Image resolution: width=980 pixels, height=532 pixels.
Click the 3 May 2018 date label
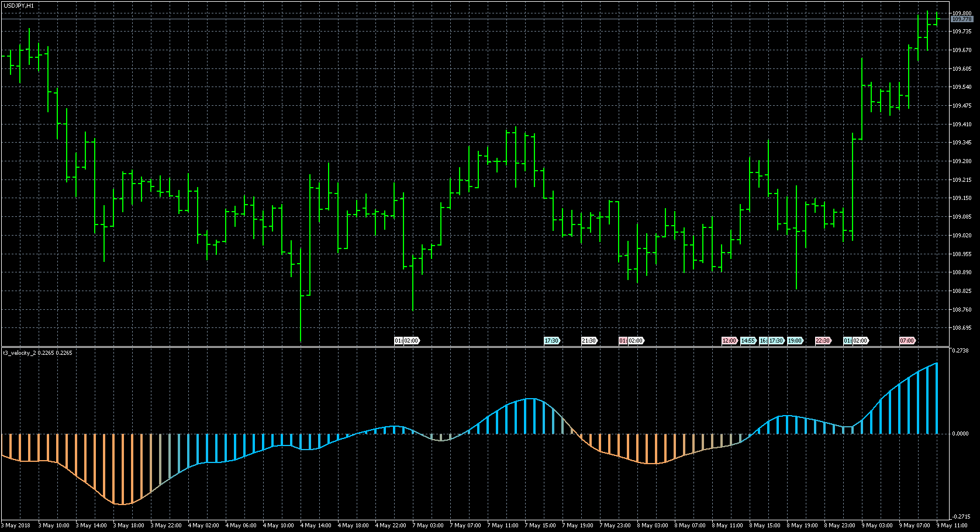click(x=18, y=526)
